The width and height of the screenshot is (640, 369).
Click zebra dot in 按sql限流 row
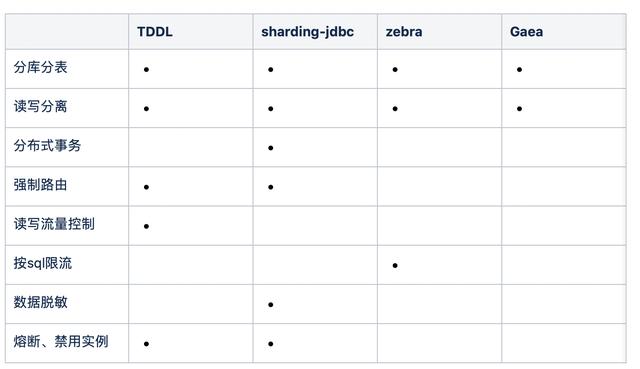click(395, 266)
